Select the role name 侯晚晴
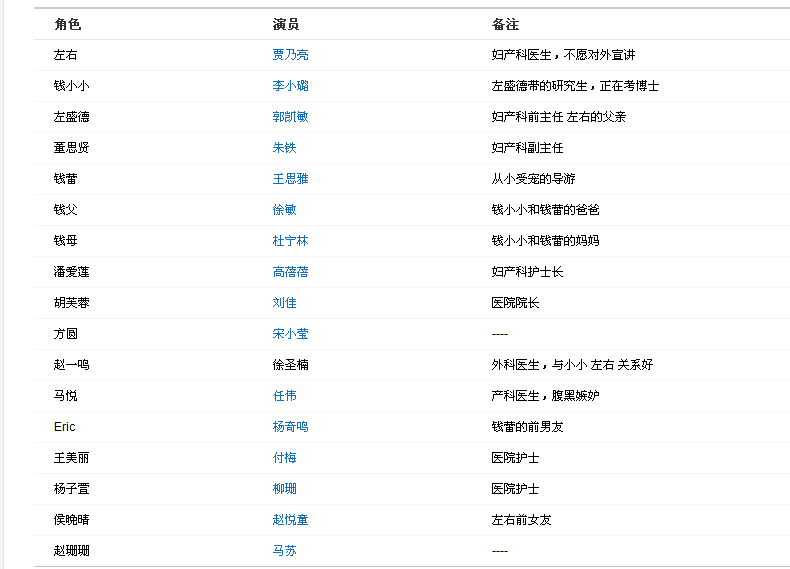 pos(72,520)
